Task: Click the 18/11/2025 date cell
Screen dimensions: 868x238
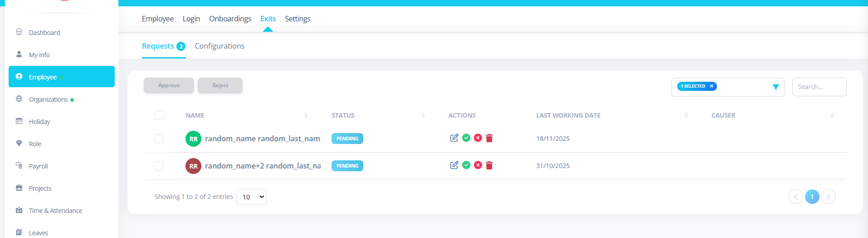Action: pos(553,139)
